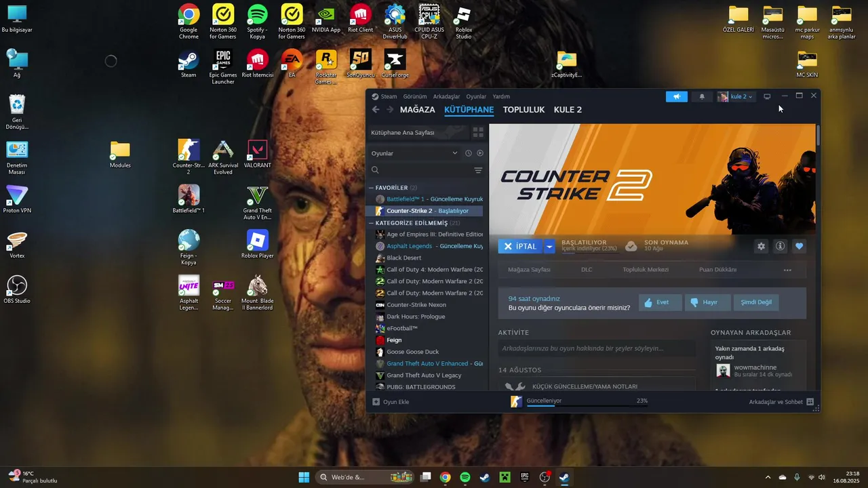Open wowmachinne friend avatar

pyautogui.click(x=723, y=371)
